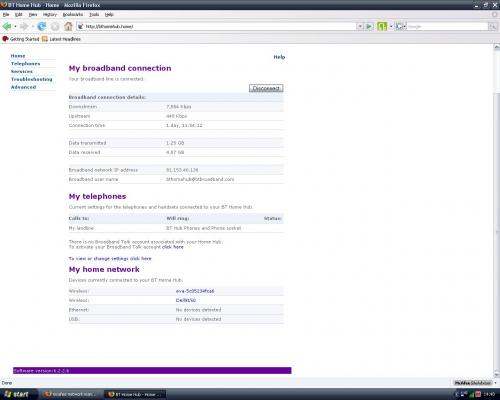The width and height of the screenshot is (500, 400).
Task: Open the History menu
Action: [50, 15]
